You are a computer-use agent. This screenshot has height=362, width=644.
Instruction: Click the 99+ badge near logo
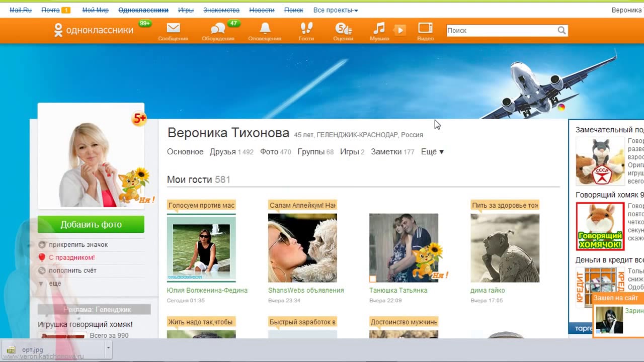145,23
